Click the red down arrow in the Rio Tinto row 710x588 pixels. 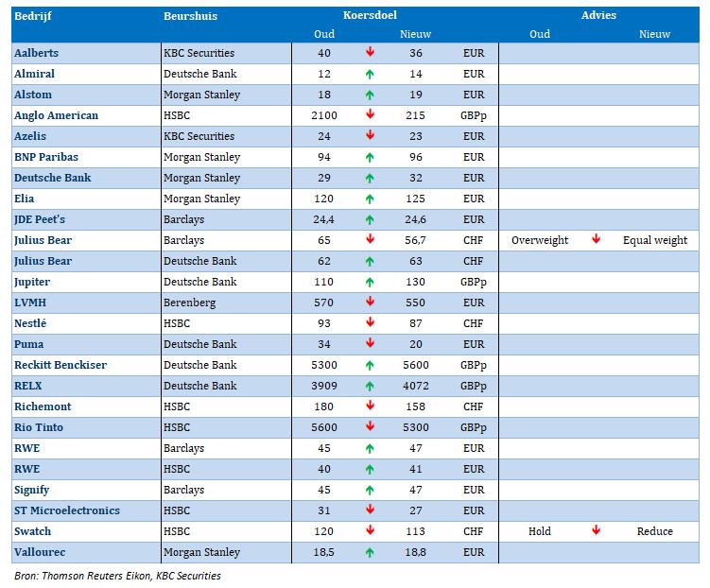point(370,427)
